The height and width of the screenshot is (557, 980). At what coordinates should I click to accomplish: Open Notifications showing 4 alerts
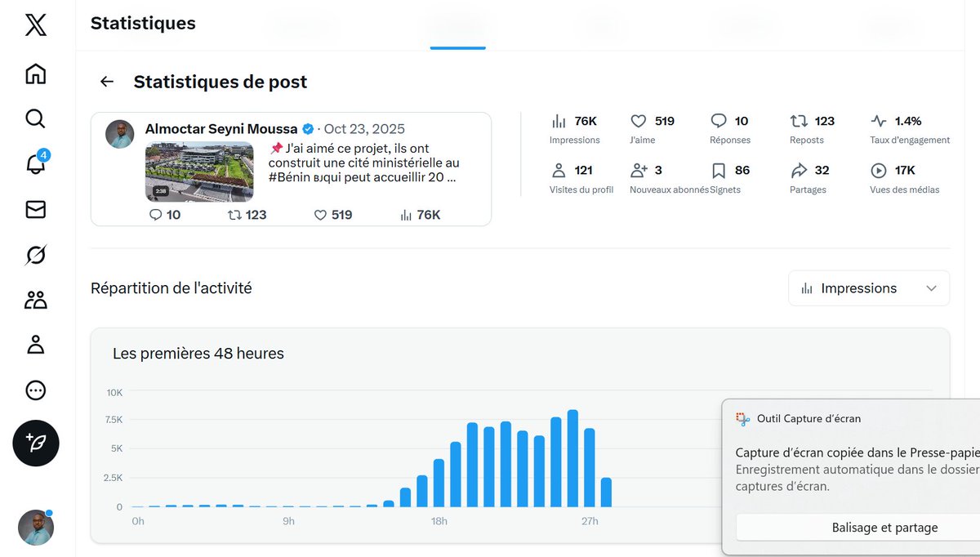34,164
